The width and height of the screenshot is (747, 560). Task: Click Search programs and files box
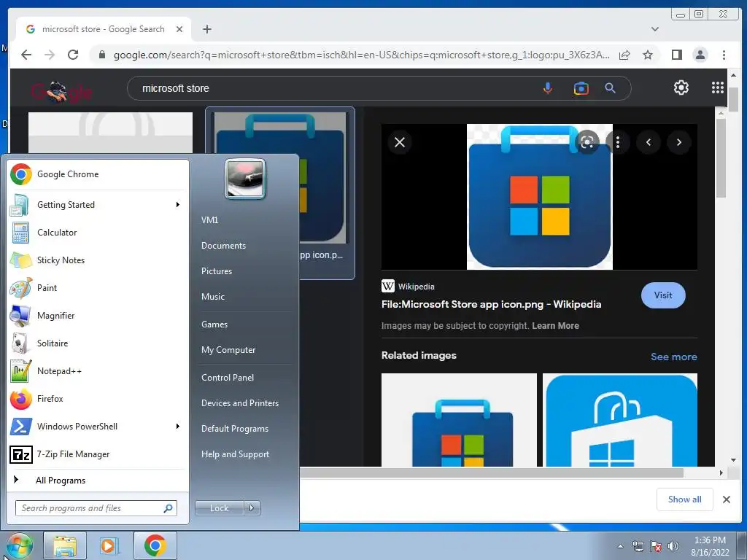(x=96, y=508)
